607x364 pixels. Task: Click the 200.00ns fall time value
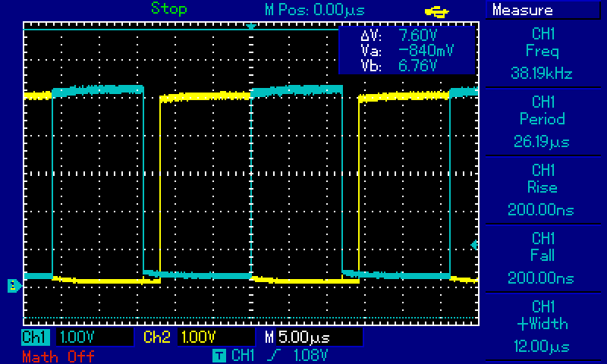[x=542, y=278]
